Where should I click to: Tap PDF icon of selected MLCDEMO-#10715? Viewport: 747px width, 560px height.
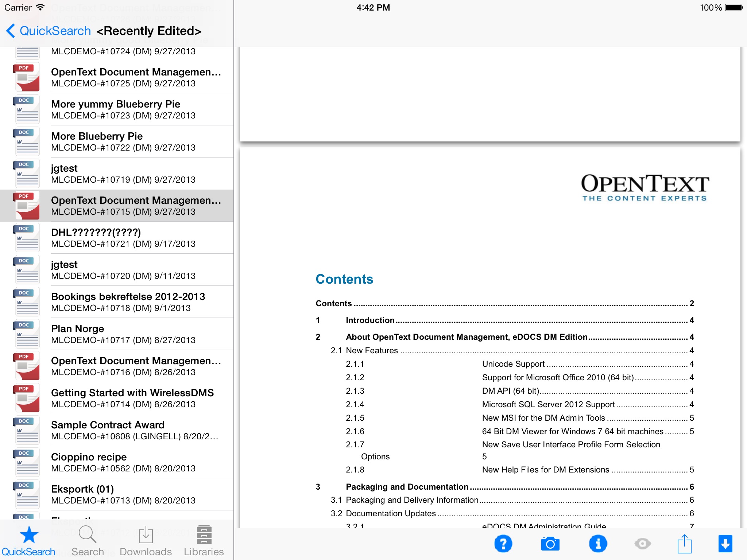[x=26, y=206]
